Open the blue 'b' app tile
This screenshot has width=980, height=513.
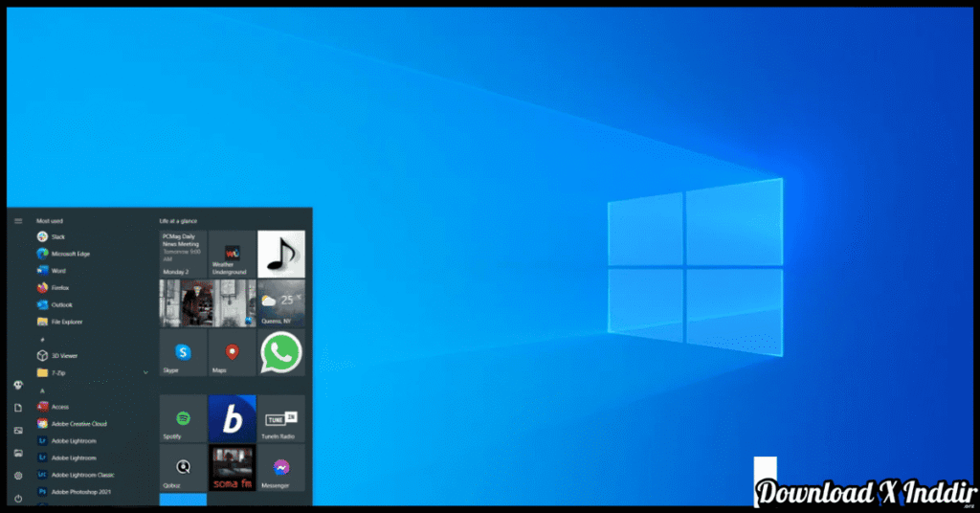(x=232, y=418)
